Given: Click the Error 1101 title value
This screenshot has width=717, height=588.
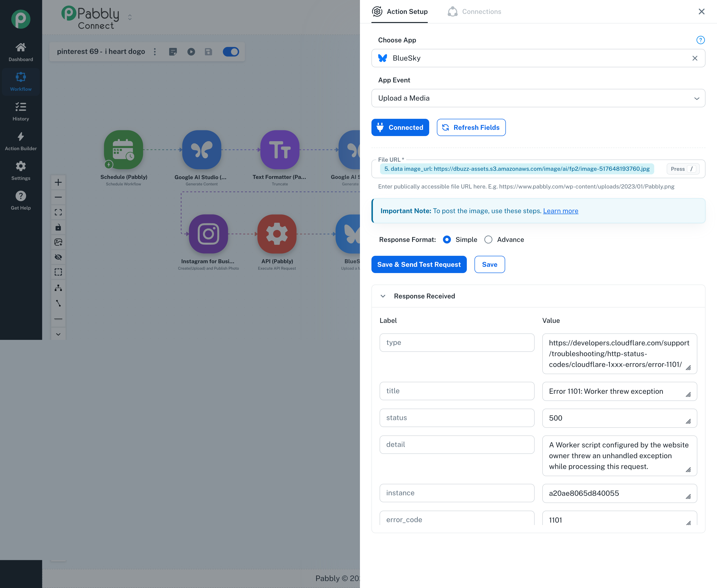Looking at the screenshot, I should [619, 391].
